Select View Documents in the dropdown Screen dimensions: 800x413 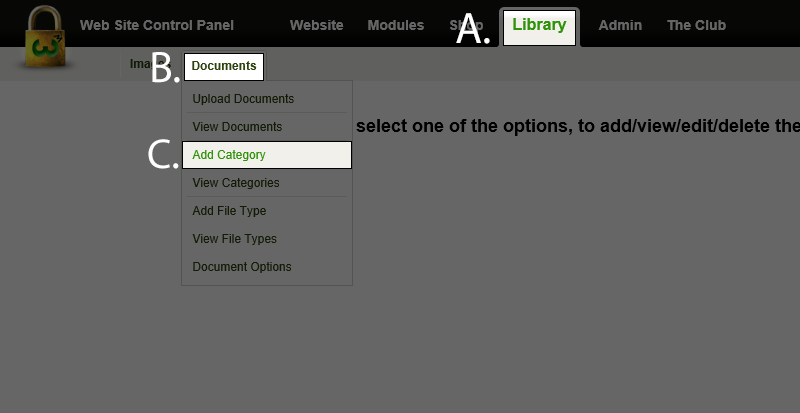coord(237,127)
